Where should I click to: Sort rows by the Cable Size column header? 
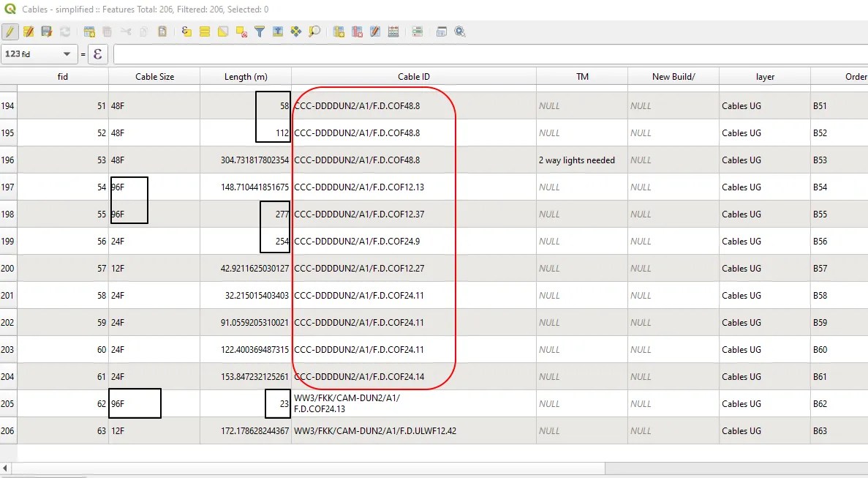154,75
